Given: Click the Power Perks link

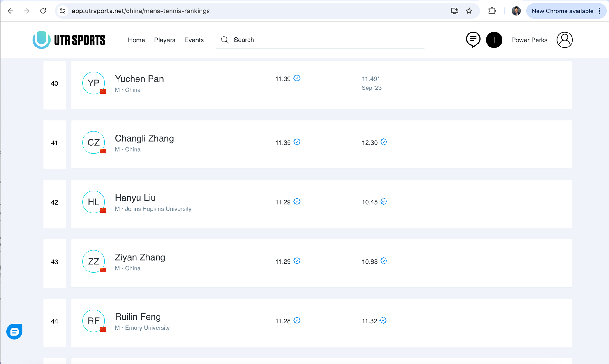Looking at the screenshot, I should 529,40.
